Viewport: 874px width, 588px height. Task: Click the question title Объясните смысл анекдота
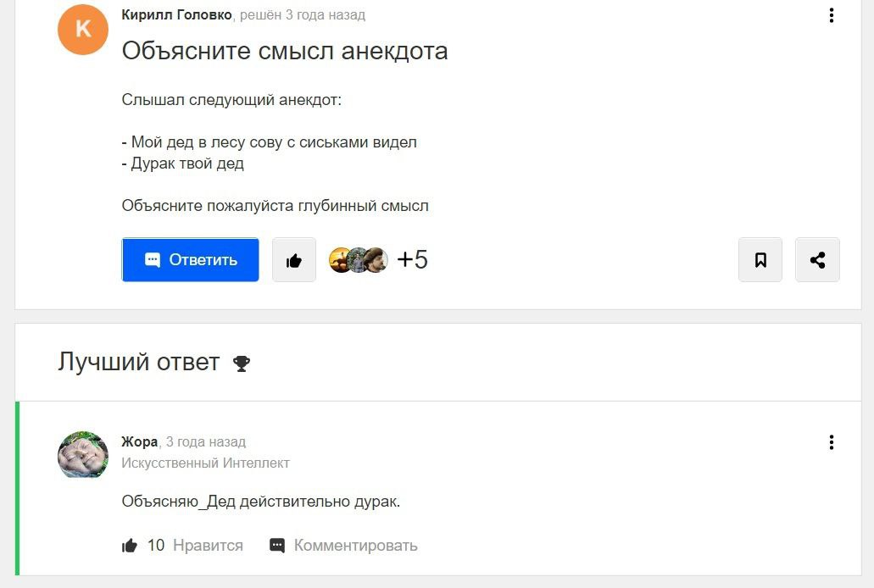pyautogui.click(x=285, y=51)
